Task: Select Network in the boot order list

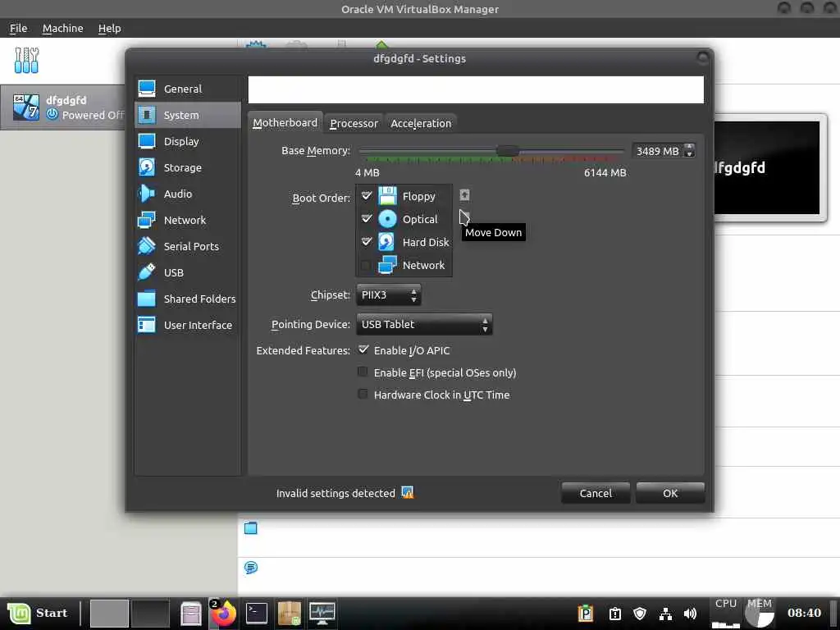Action: pos(404,265)
